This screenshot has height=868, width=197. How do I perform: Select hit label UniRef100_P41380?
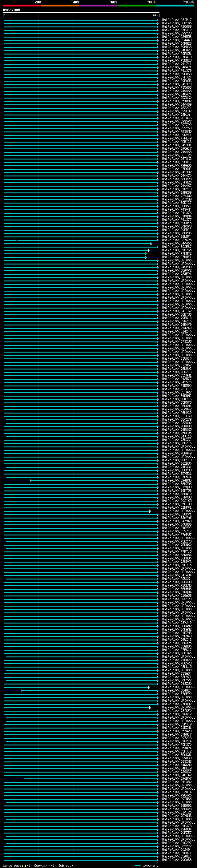pos(176,782)
